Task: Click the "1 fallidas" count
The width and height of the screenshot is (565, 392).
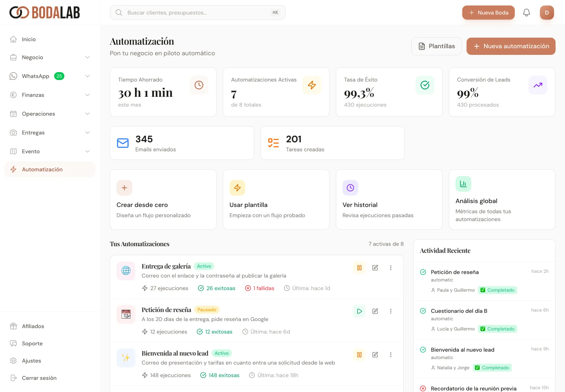Action: 260,288
